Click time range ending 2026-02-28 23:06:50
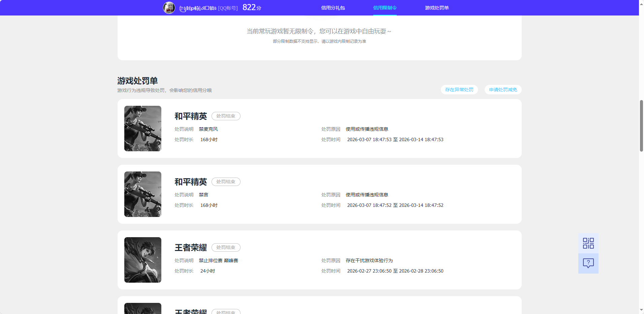 click(x=395, y=271)
